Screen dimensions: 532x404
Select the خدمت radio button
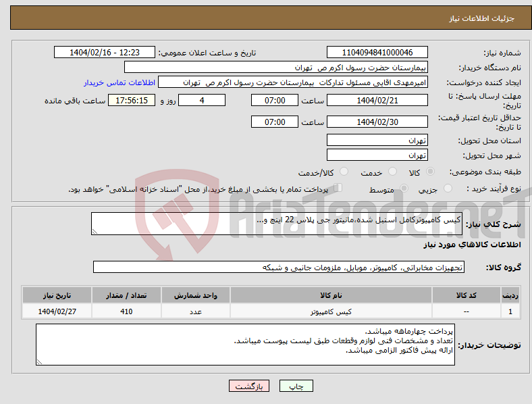coord(392,172)
